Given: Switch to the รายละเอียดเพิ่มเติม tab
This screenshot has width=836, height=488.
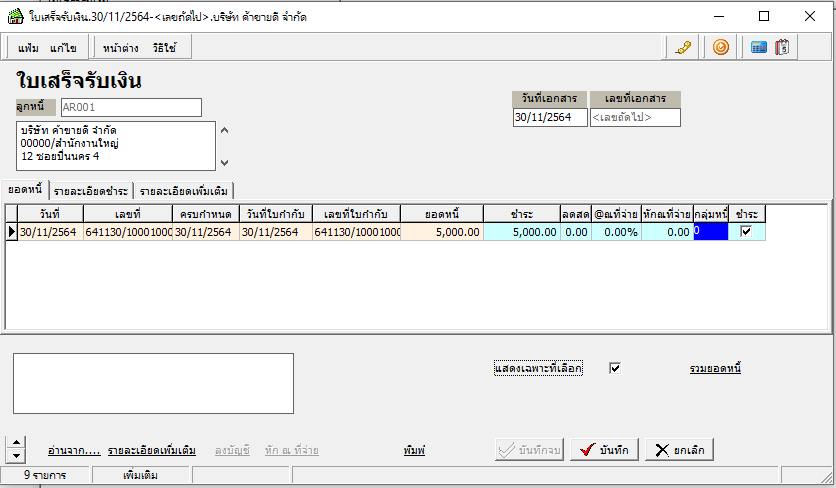Looking at the screenshot, I should [184, 191].
